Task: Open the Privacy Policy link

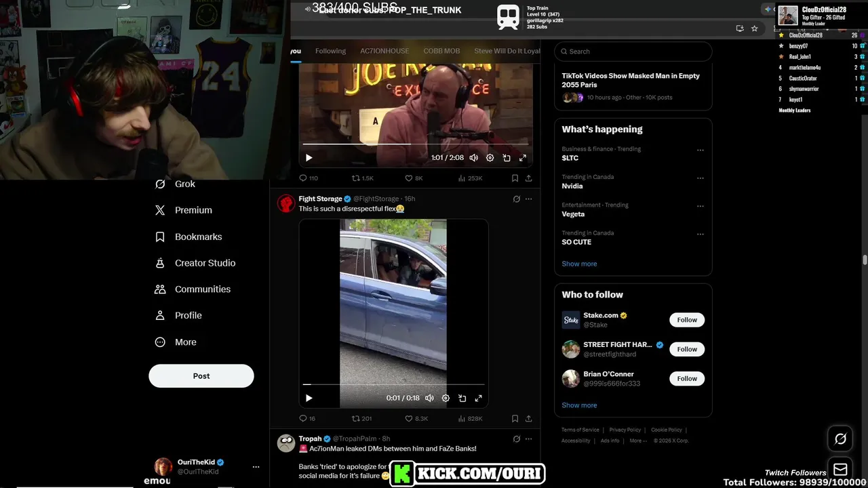Action: tap(625, 430)
